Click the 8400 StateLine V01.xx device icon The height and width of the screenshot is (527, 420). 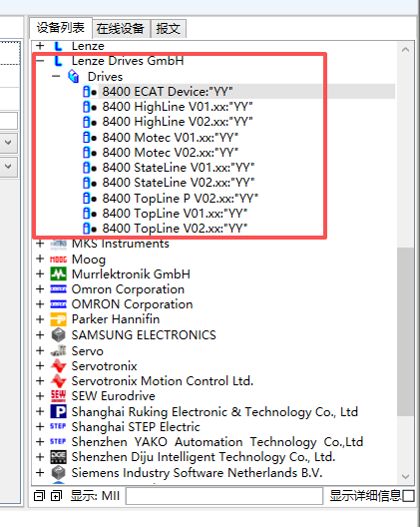(90, 168)
